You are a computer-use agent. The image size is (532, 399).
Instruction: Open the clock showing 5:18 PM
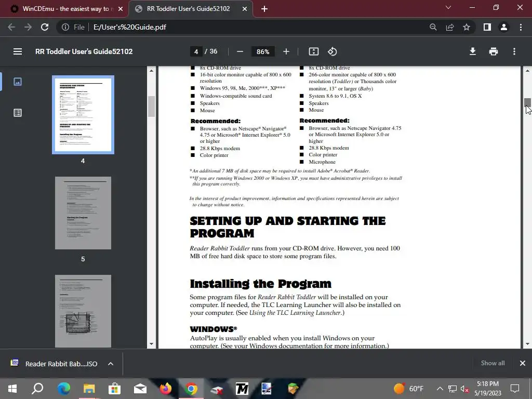pyautogui.click(x=487, y=389)
